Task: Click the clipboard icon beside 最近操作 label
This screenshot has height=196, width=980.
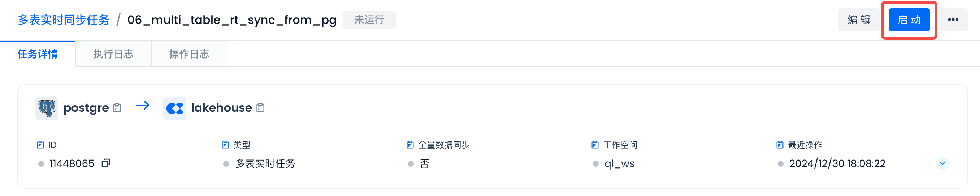Action: [x=780, y=145]
